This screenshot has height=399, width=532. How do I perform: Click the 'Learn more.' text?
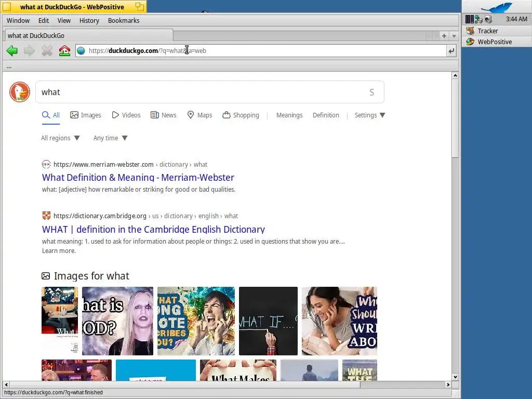[x=59, y=251]
